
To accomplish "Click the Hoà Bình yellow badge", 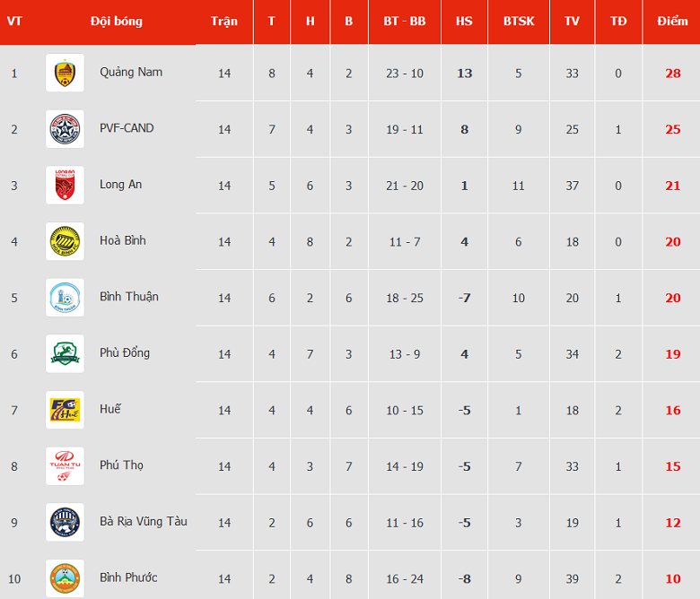I will click(x=65, y=241).
